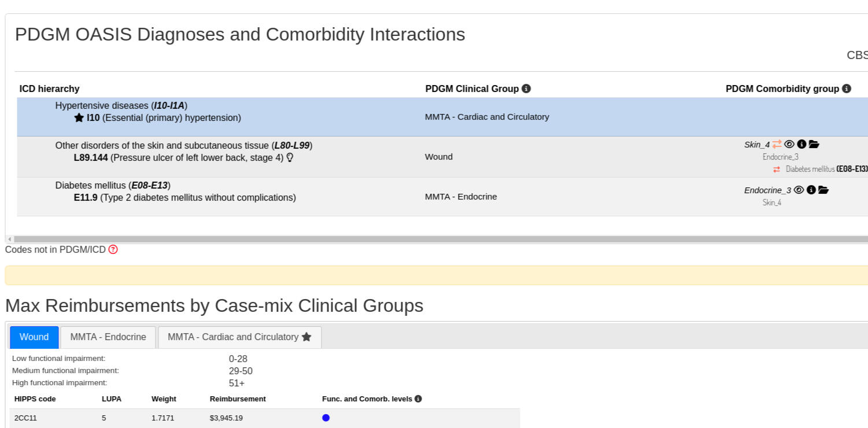Toggle the eye icon for Endocrine_3
Screen dimensions: 868x428
coord(799,190)
